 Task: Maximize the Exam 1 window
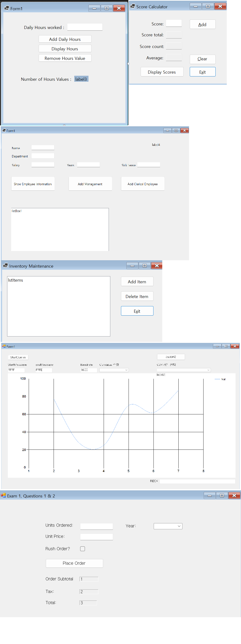coord(222,496)
